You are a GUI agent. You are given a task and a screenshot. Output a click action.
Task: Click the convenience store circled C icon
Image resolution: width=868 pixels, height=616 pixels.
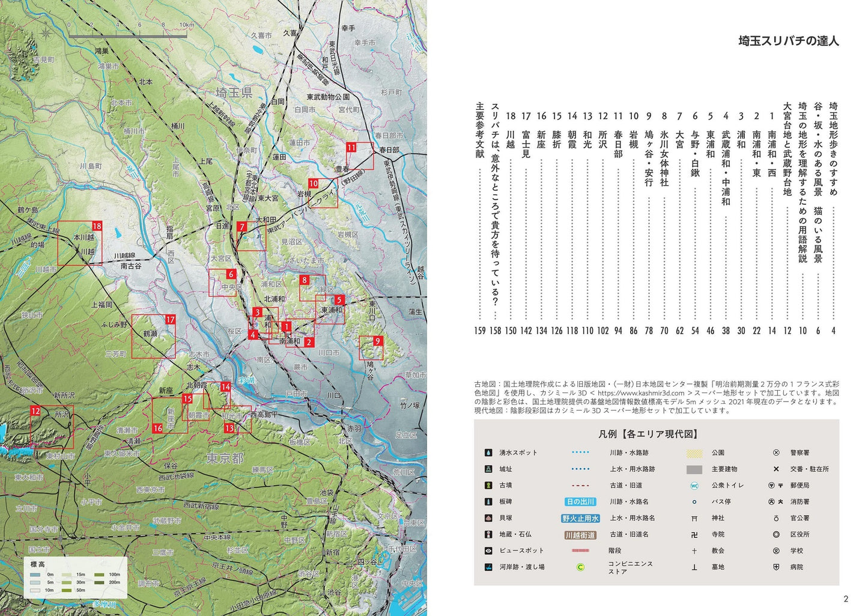(x=580, y=567)
